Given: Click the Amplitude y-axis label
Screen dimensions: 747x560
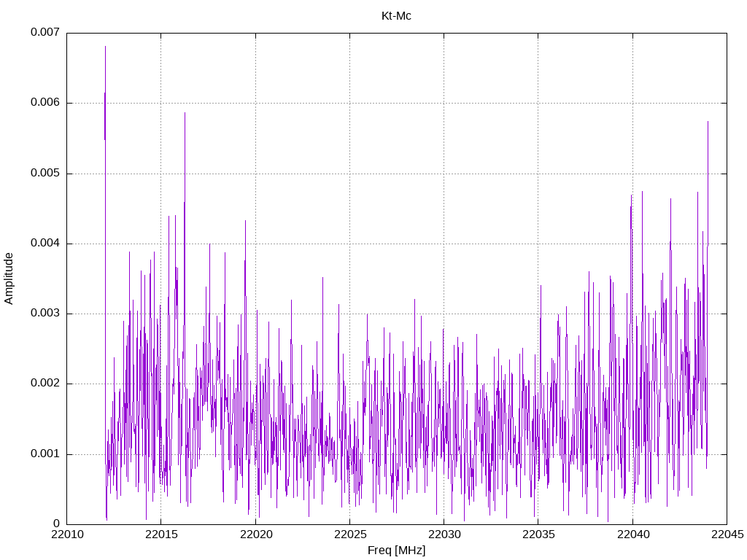Looking at the screenshot, I should pos(9,279).
